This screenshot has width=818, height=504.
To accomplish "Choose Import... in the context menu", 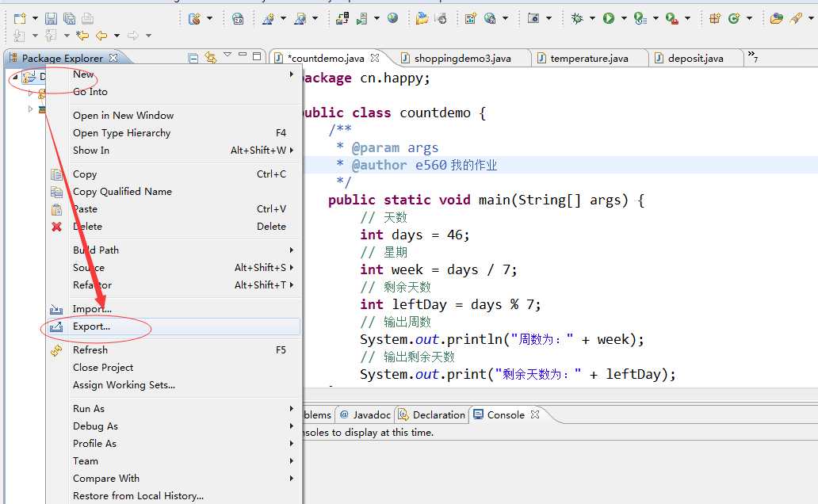I will point(92,309).
